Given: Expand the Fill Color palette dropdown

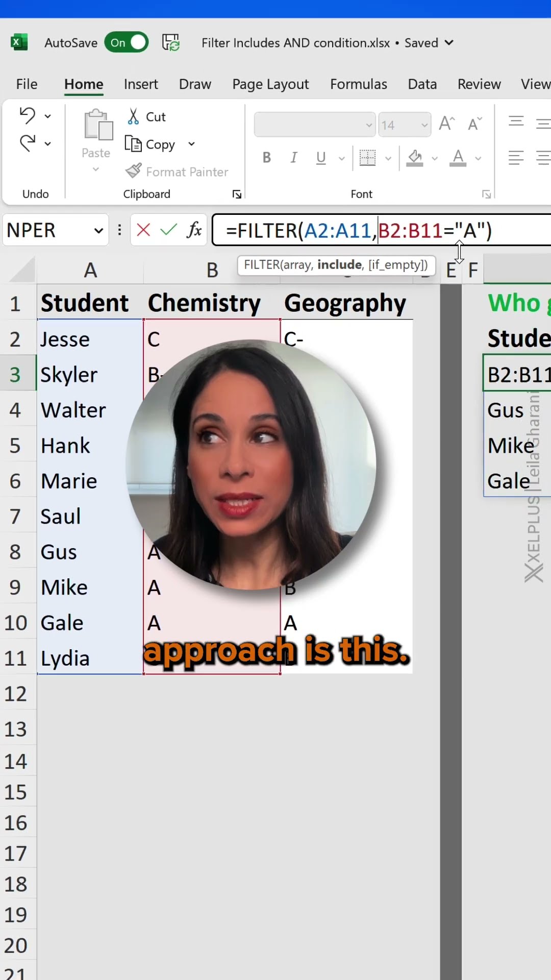Looking at the screenshot, I should point(435,158).
